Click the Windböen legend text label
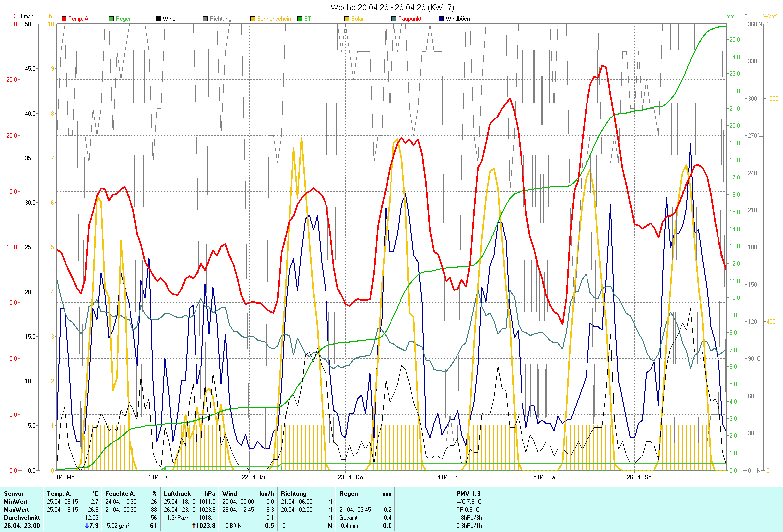Screen dimensions: 783x532 click(x=457, y=19)
